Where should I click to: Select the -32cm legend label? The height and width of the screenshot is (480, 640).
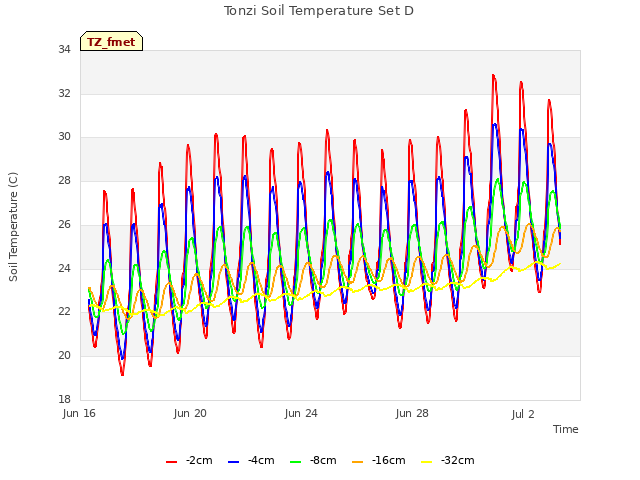(458, 460)
